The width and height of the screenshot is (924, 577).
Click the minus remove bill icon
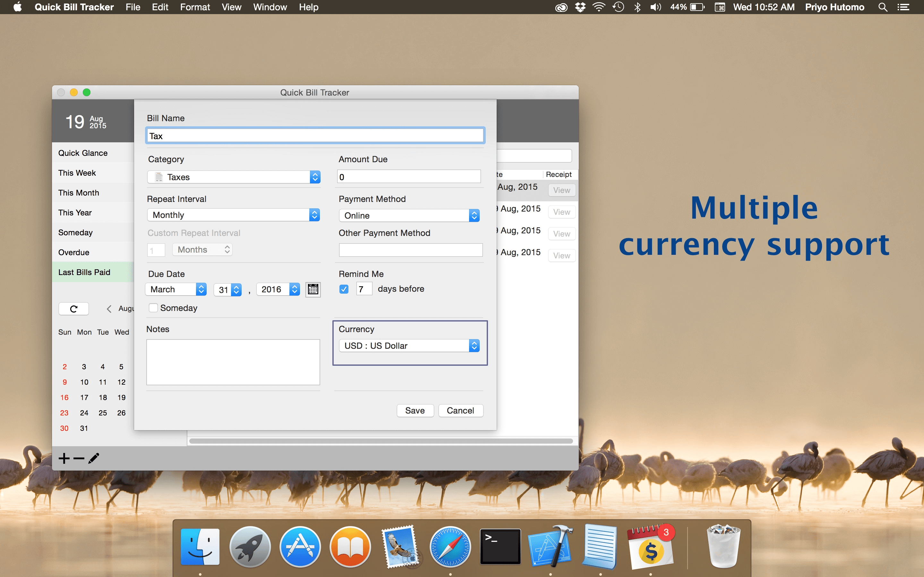click(x=79, y=458)
